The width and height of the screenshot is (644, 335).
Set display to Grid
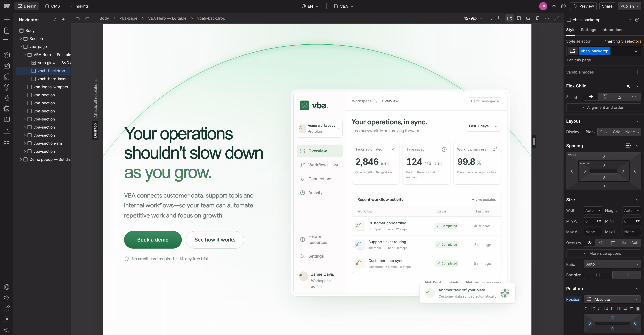coord(616,132)
